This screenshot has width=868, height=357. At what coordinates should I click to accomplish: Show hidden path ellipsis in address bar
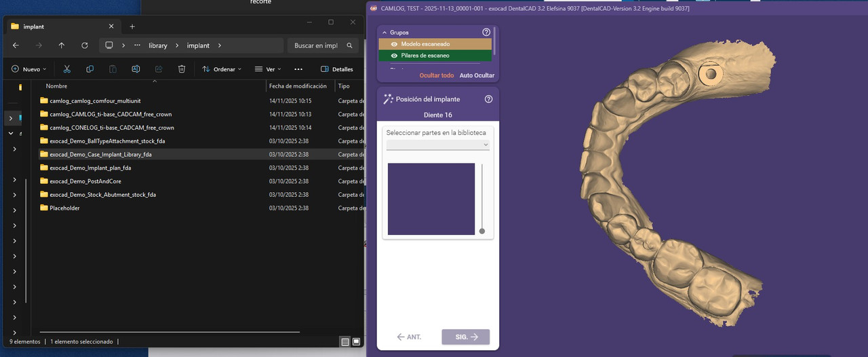(x=138, y=45)
